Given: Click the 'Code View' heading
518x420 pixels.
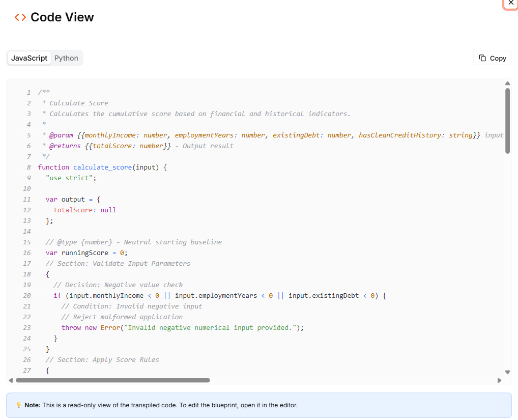Looking at the screenshot, I should pyautogui.click(x=62, y=17).
